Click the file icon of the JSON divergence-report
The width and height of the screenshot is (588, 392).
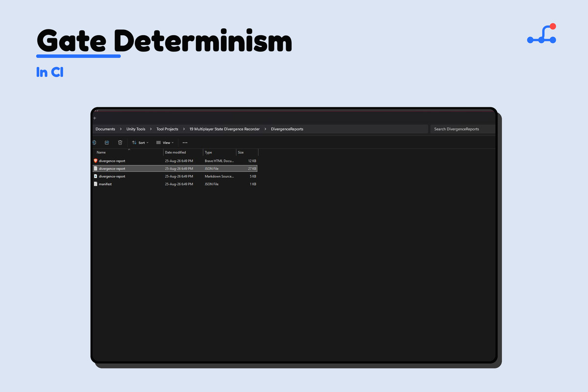click(96, 169)
